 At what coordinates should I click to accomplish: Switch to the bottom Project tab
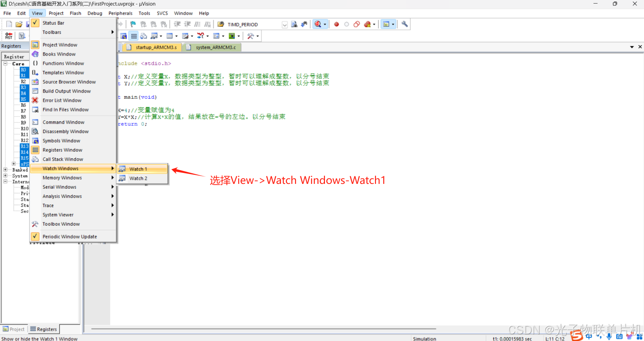point(14,329)
